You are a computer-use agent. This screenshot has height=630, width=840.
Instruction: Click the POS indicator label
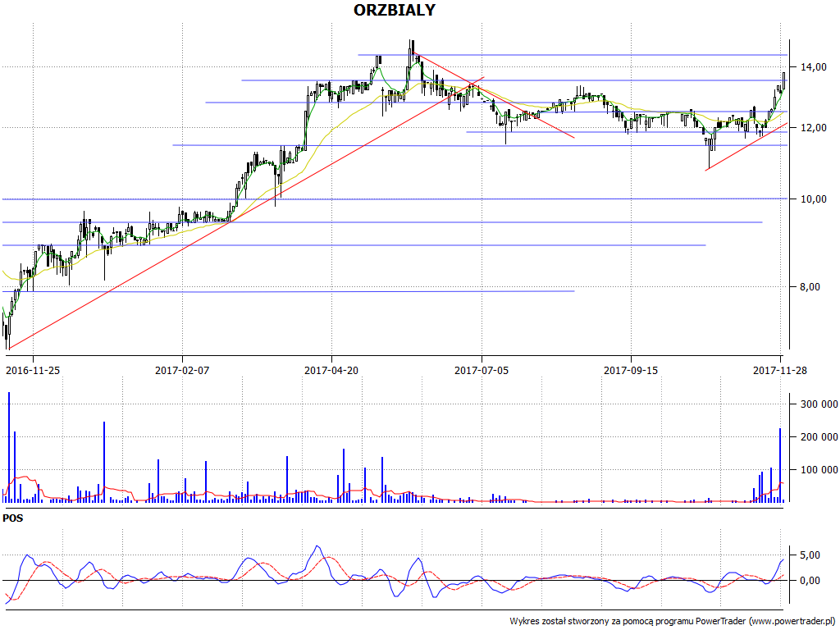[13, 518]
